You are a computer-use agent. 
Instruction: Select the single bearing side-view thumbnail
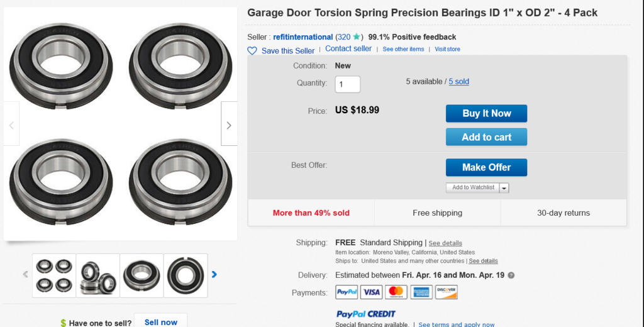click(142, 275)
